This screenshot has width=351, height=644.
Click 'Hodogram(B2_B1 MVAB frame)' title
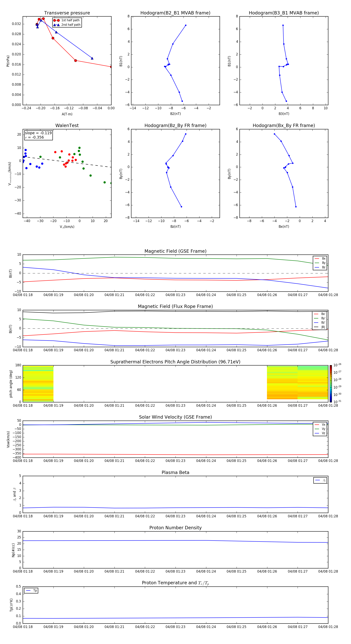(175, 13)
